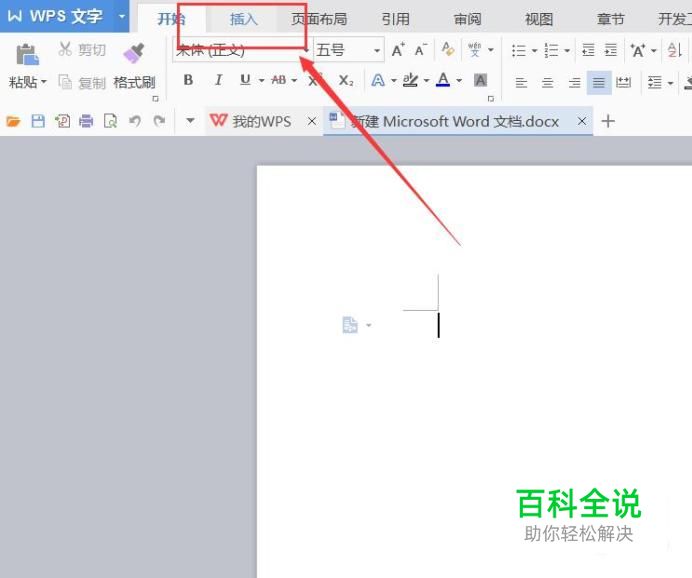Open font color dropdown arrow

tap(459, 81)
